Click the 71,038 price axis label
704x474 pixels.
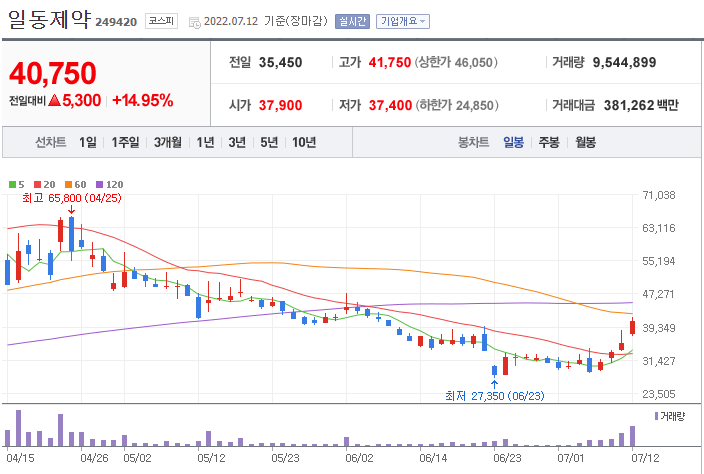[x=659, y=195]
